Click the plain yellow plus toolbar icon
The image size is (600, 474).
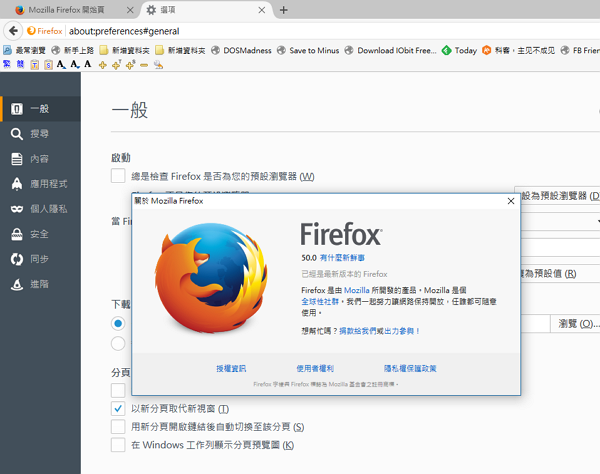pos(102,65)
